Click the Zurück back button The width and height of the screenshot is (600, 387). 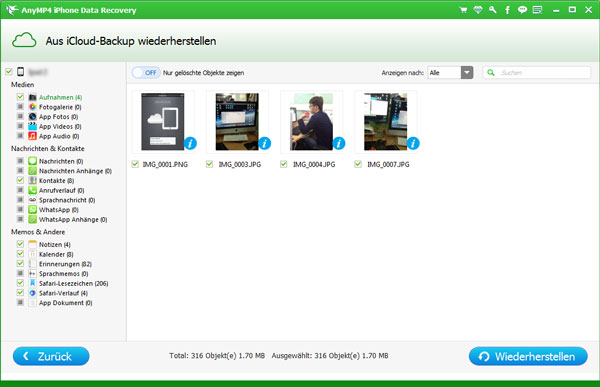pos(51,356)
